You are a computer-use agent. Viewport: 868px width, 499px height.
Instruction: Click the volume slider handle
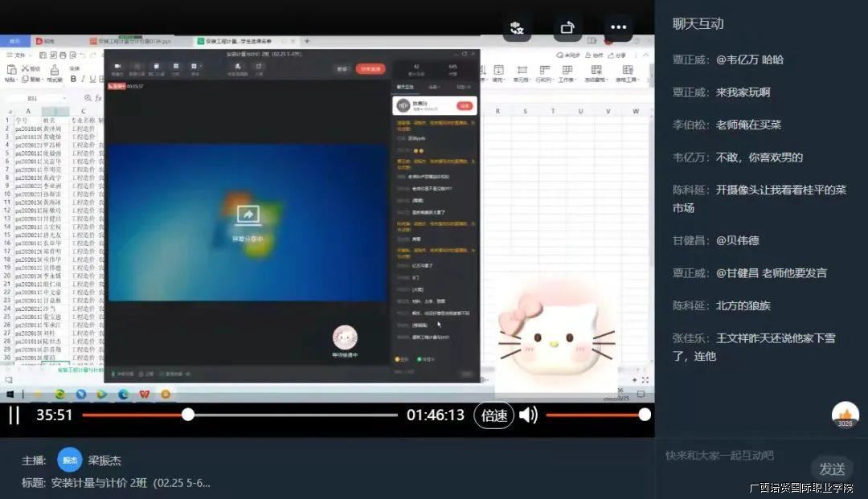tap(644, 415)
